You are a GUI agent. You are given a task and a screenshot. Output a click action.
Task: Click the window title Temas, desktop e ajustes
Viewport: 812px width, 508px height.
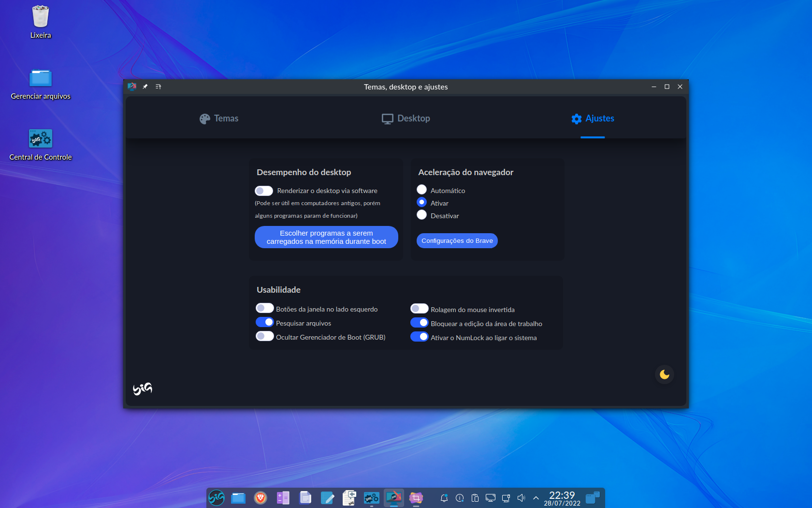[406, 87]
